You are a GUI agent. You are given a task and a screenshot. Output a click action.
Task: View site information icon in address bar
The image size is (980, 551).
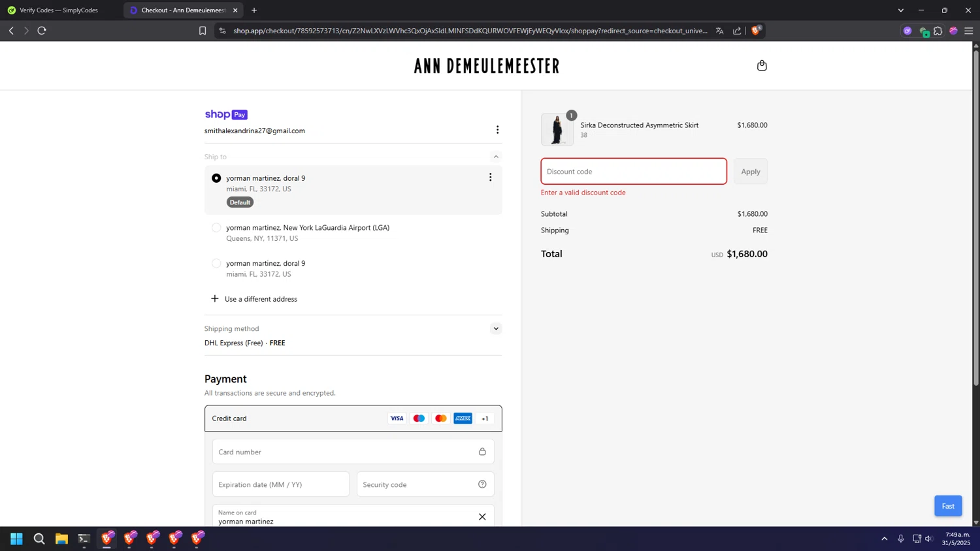click(x=222, y=31)
